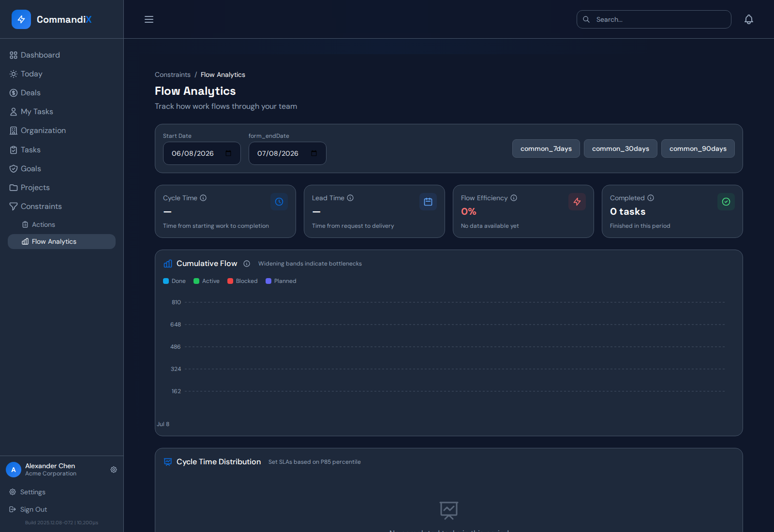Click the Deals dollar icon
774x532 pixels.
point(14,93)
